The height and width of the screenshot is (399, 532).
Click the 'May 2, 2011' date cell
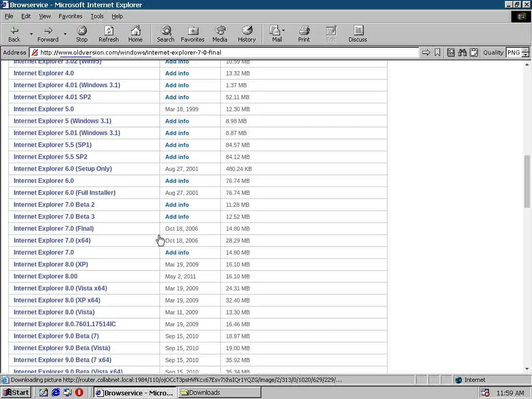[180, 276]
